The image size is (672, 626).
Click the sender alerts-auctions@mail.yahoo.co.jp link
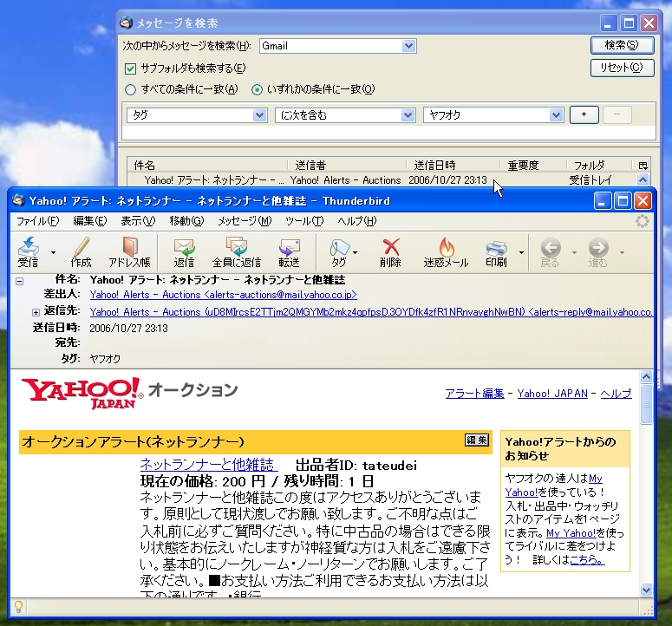(224, 295)
